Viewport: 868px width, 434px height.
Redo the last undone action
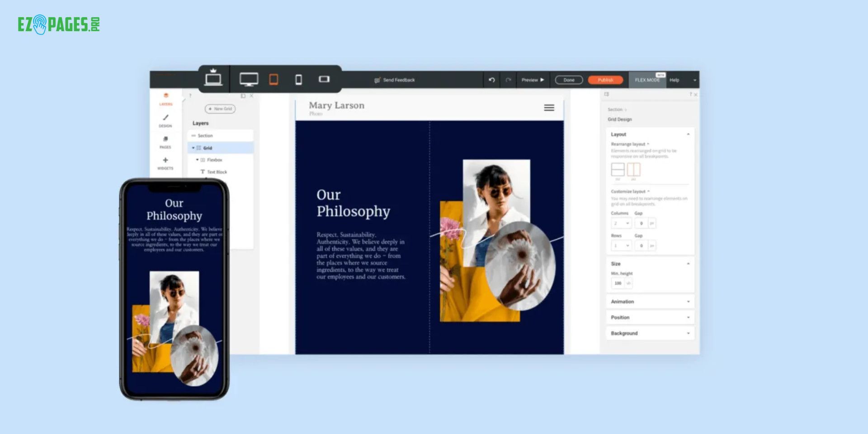pyautogui.click(x=508, y=80)
